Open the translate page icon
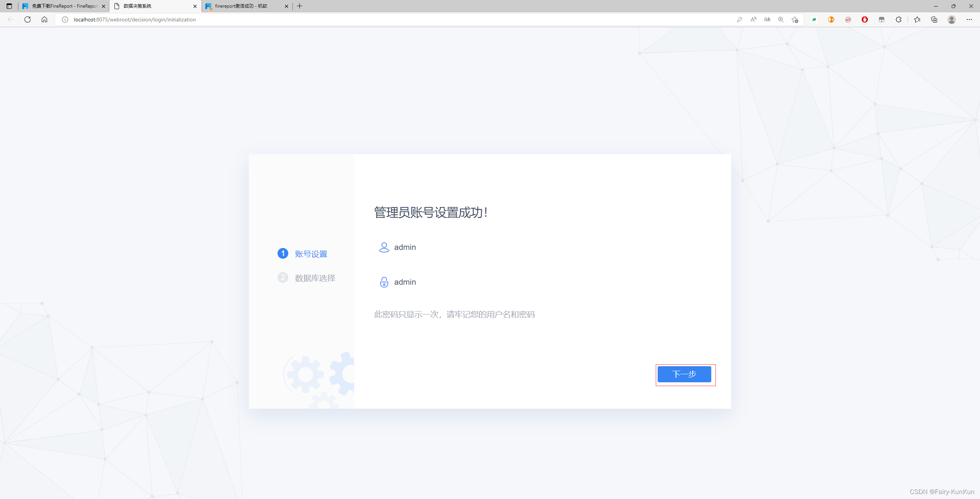Image resolution: width=980 pixels, height=499 pixels. 767,20
